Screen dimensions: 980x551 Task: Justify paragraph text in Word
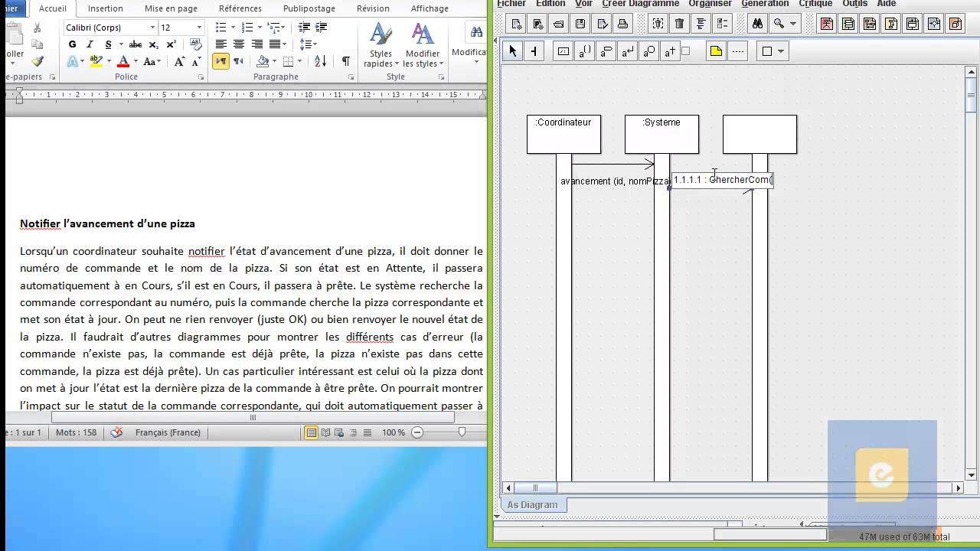point(275,44)
